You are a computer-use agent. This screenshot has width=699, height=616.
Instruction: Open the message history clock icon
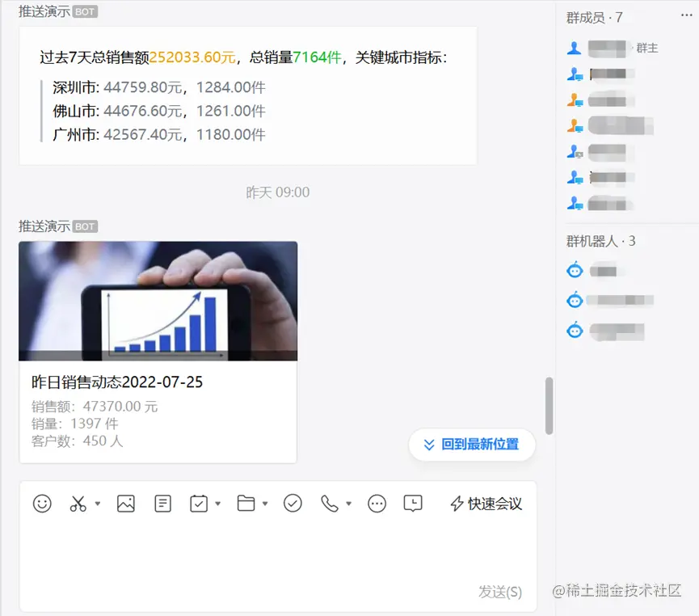413,504
